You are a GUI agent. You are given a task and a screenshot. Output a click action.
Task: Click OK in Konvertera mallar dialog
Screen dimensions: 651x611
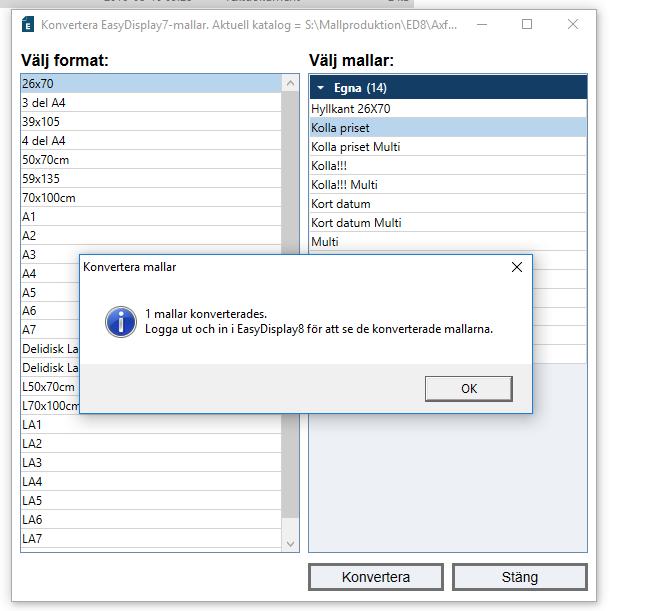point(469,389)
